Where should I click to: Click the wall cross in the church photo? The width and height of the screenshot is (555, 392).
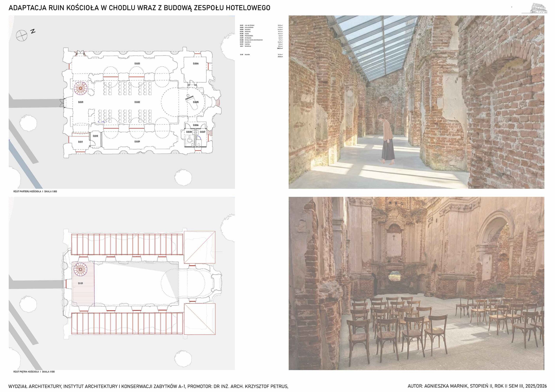(394, 237)
